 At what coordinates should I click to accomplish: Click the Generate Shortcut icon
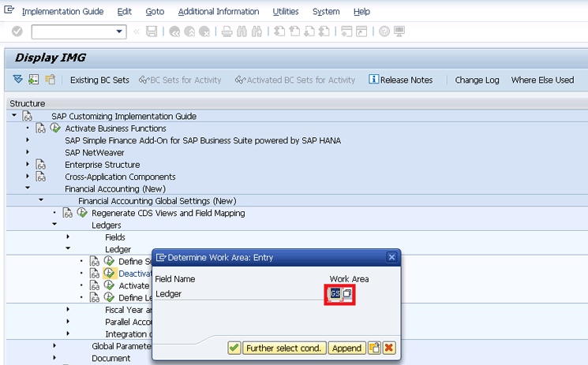pos(361,32)
